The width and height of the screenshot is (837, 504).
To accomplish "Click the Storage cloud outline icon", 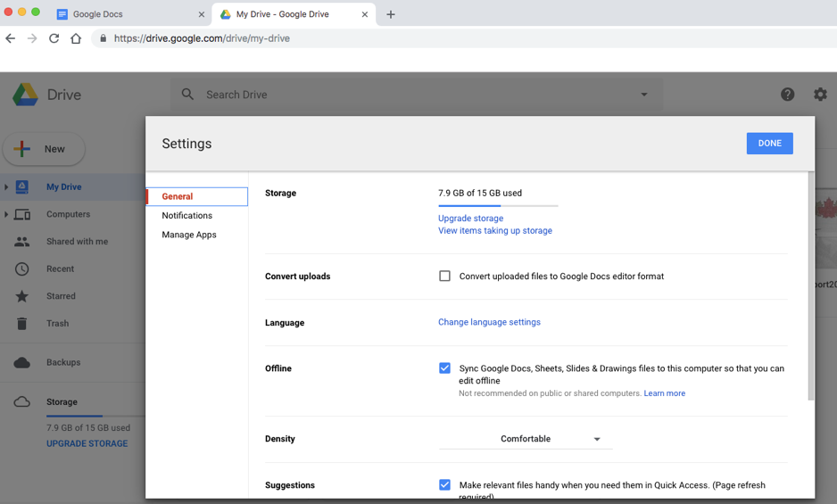I will pyautogui.click(x=22, y=401).
